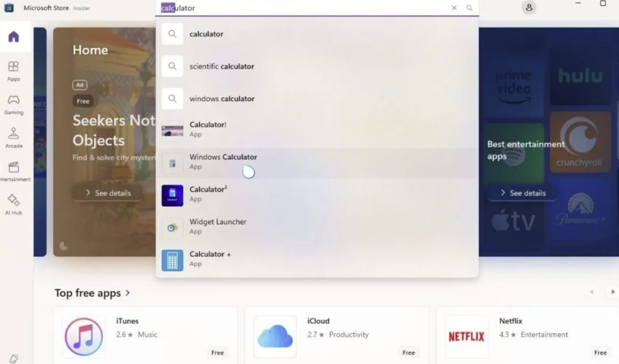Select the 'scientific calculator' suggestion
Image resolution: width=619 pixels, height=364 pixels.
[317, 66]
